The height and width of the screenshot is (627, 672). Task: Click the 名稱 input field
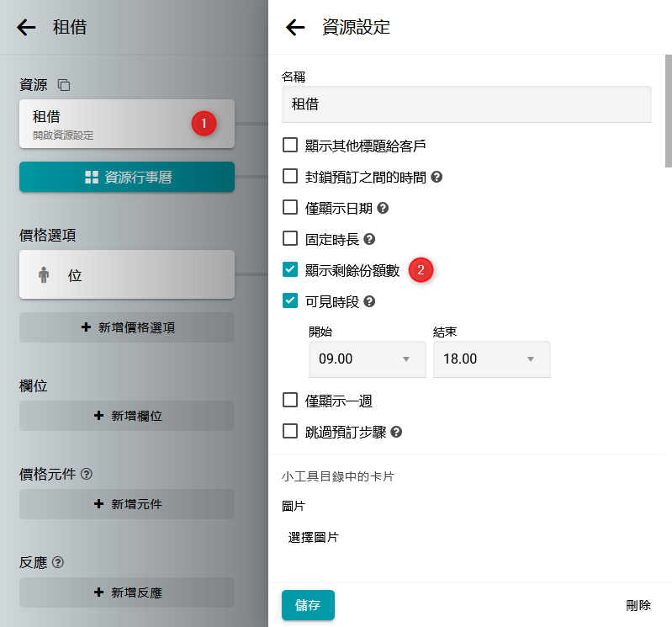466,105
